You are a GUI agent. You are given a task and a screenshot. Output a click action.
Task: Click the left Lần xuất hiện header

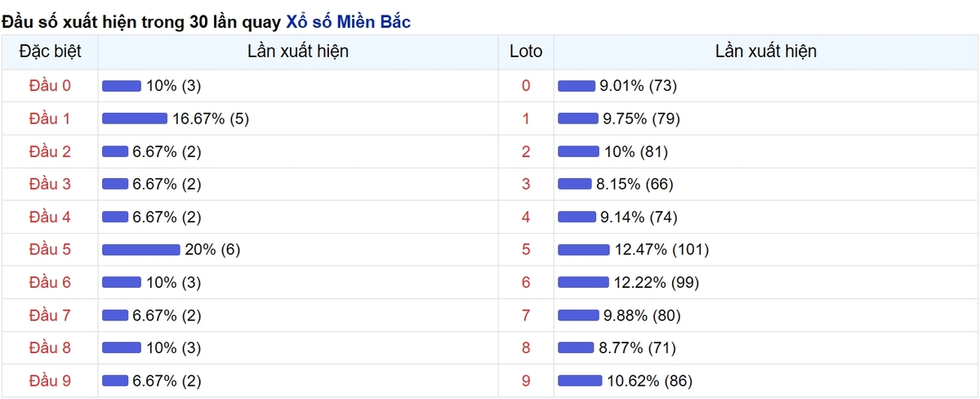(298, 51)
